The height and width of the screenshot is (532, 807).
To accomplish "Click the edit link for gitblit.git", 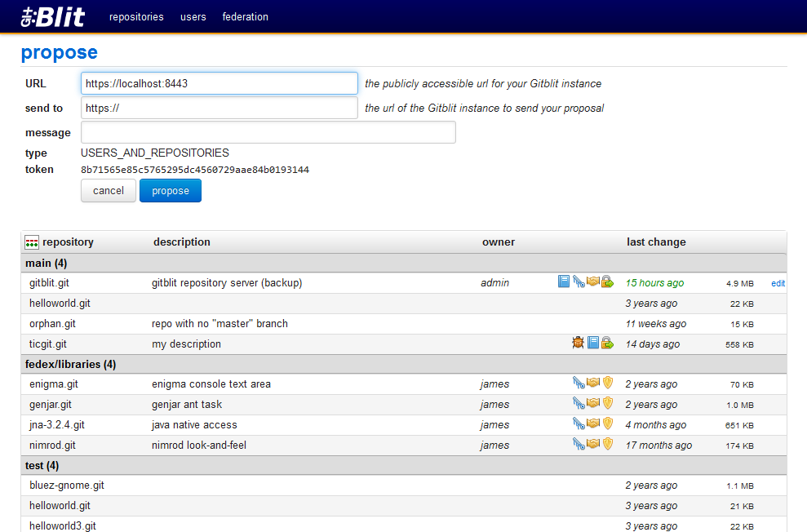I will [x=778, y=283].
